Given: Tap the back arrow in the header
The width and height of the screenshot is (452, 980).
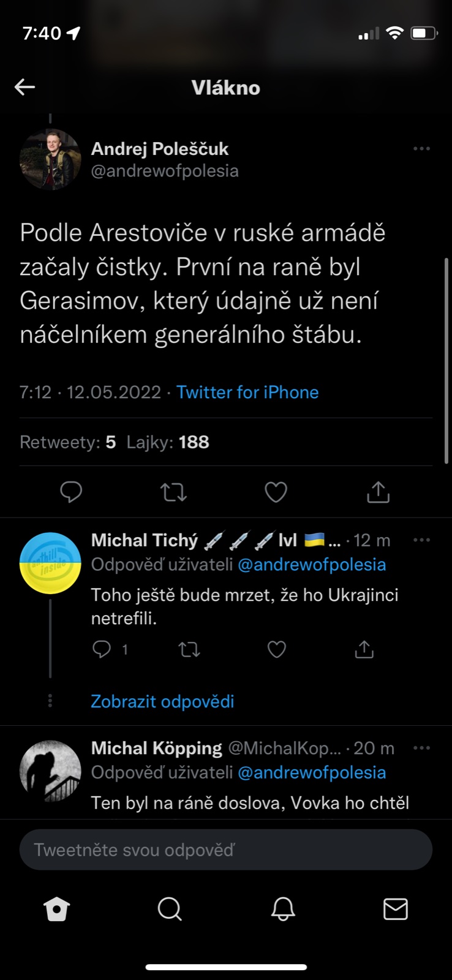Looking at the screenshot, I should pyautogui.click(x=24, y=87).
